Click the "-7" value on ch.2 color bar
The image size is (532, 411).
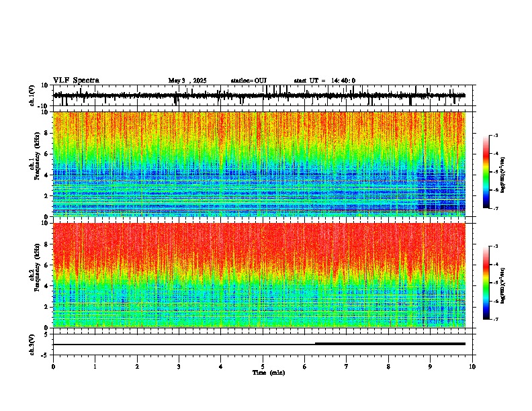click(x=495, y=320)
